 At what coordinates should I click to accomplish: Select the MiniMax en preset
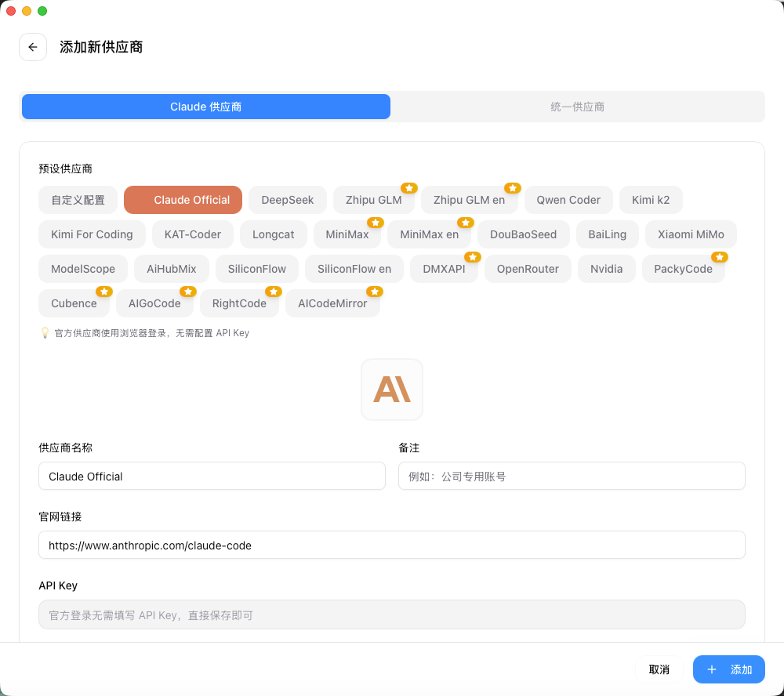pos(429,234)
